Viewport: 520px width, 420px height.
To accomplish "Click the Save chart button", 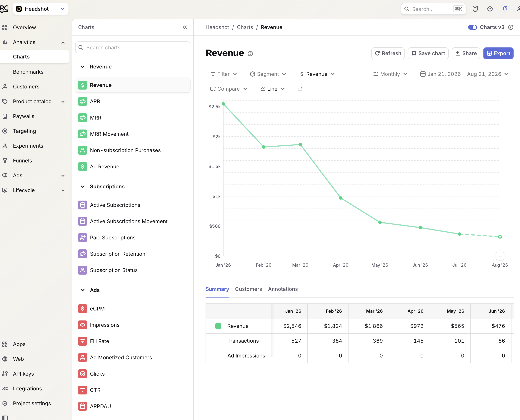I will 428,53.
